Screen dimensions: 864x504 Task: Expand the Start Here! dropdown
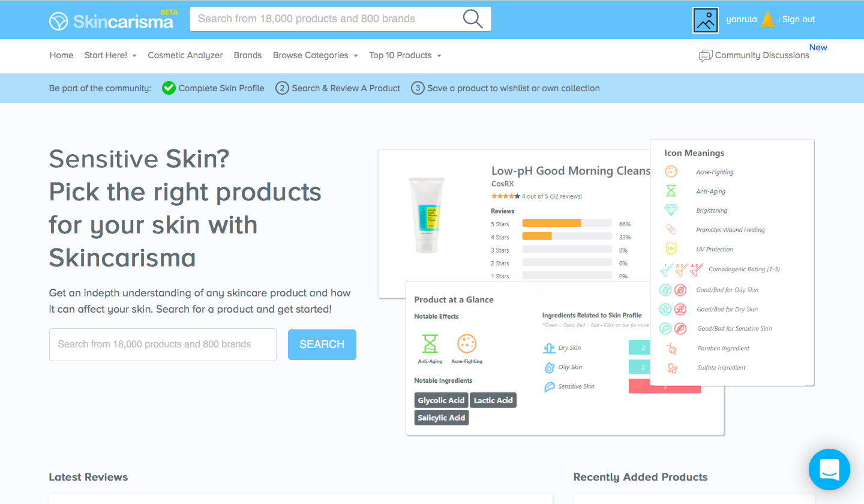(110, 55)
